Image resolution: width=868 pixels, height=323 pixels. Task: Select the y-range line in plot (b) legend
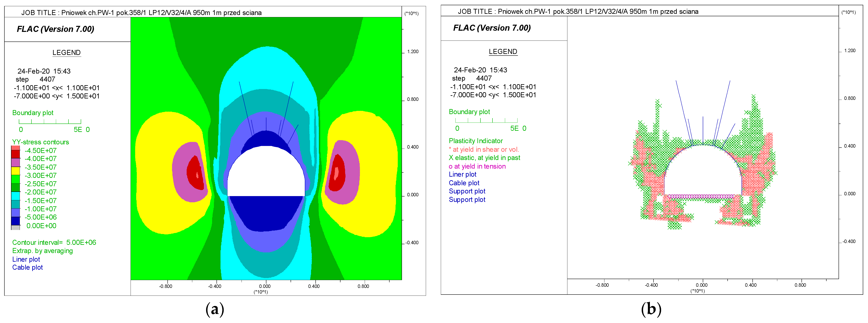pos(493,95)
